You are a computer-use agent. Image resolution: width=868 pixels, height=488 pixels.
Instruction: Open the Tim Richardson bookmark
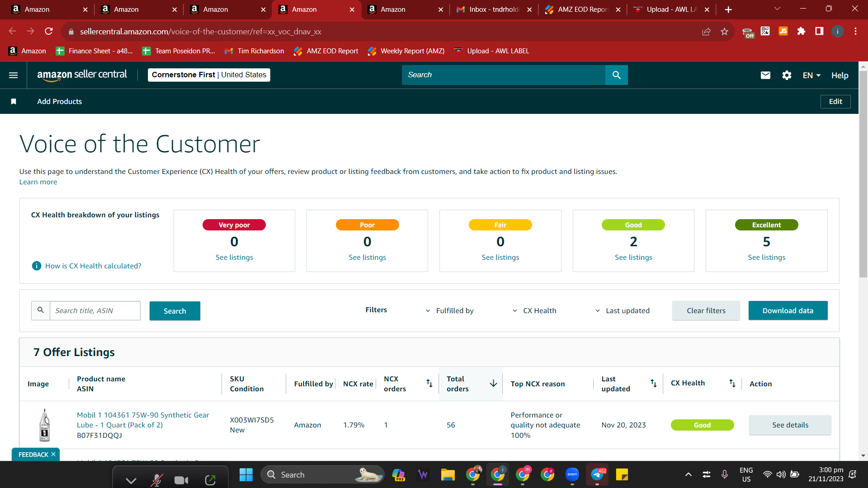(254, 51)
